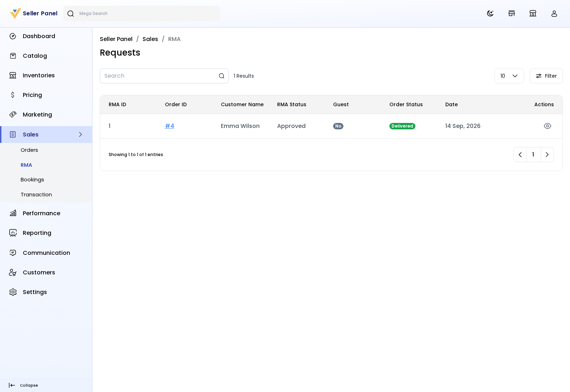Click the Communication chat bubble icon
570x392 pixels.
(13, 253)
